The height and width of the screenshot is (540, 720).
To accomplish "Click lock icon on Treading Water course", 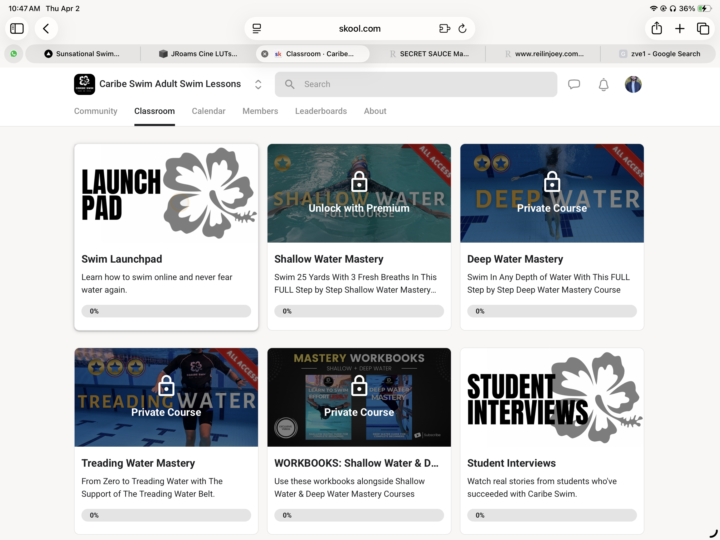I will pos(166,386).
